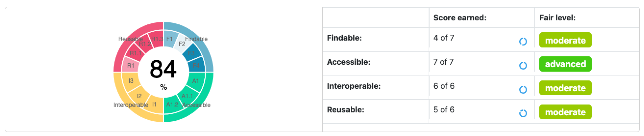Click the Findable score refresh circle icon
This screenshot has height=136, width=644.
[523, 41]
